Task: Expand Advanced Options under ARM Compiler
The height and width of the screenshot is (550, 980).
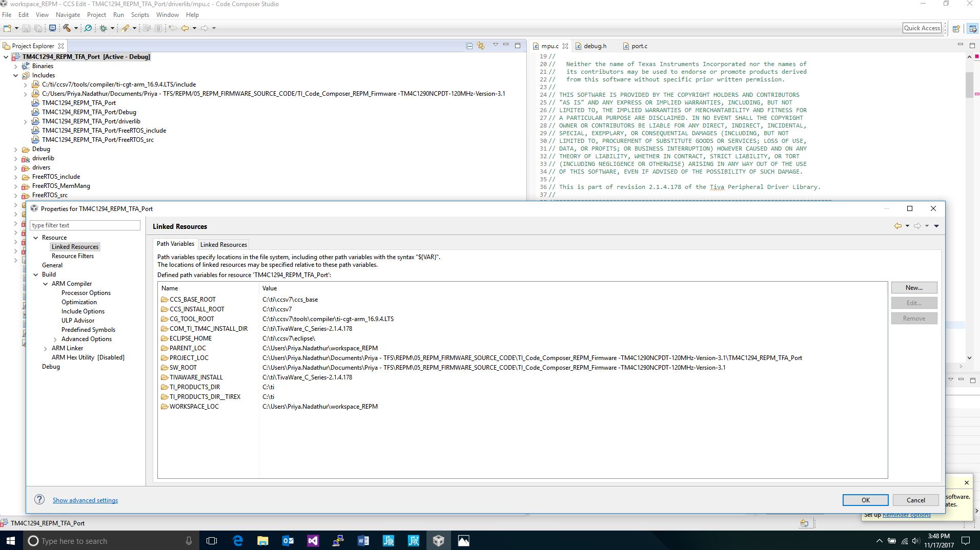Action: [55, 339]
